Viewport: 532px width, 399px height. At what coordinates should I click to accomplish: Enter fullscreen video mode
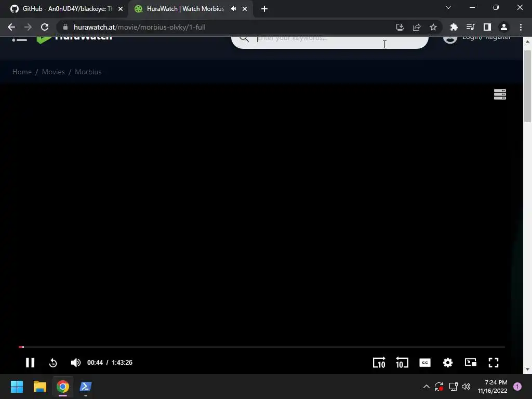[494, 363]
